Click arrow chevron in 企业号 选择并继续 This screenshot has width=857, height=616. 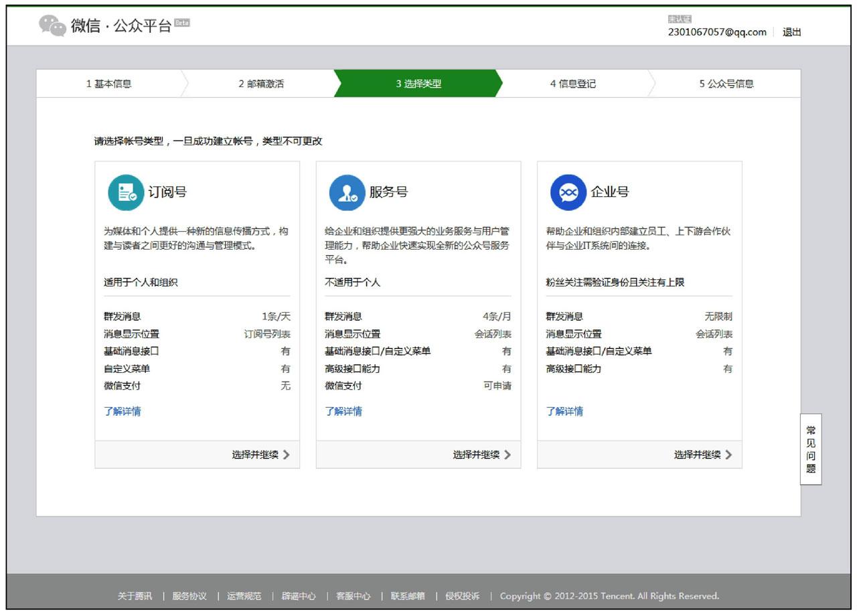tap(728, 455)
